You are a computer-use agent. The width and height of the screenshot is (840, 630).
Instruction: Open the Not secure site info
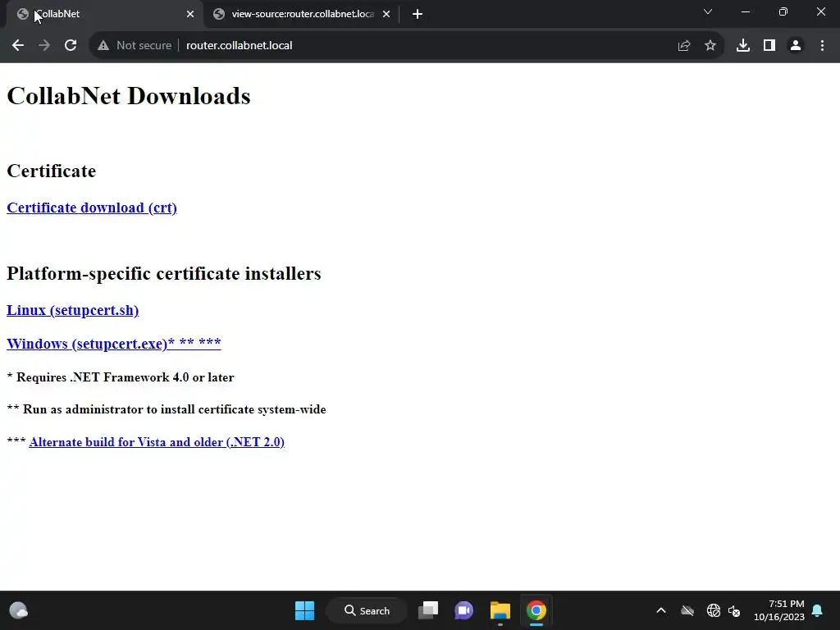135,46
